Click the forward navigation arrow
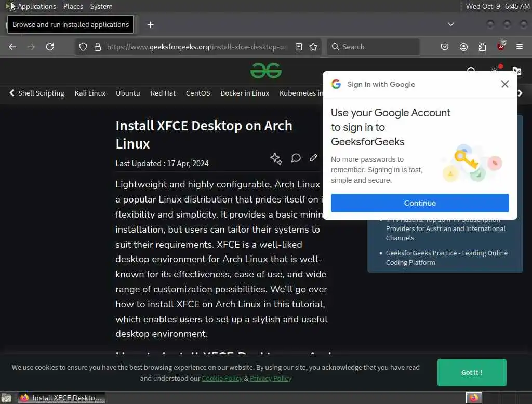 (31, 47)
